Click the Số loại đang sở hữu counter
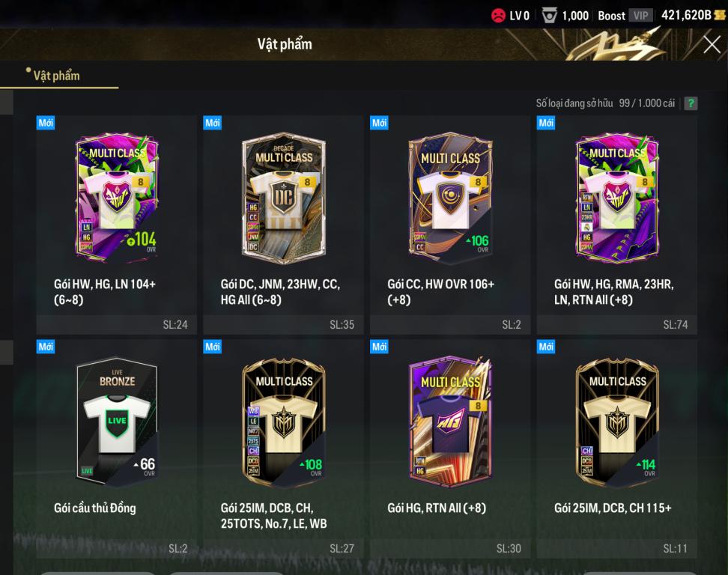Image resolution: width=728 pixels, height=575 pixels. [x=605, y=103]
